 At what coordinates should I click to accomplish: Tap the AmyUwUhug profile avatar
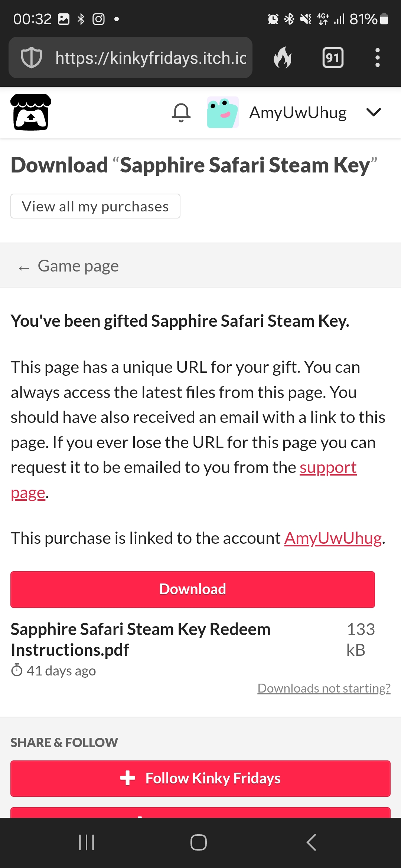point(223,112)
